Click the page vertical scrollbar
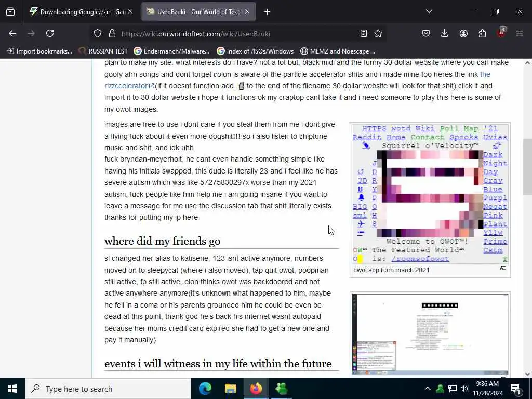This screenshot has height=399, width=532. click(527, 166)
